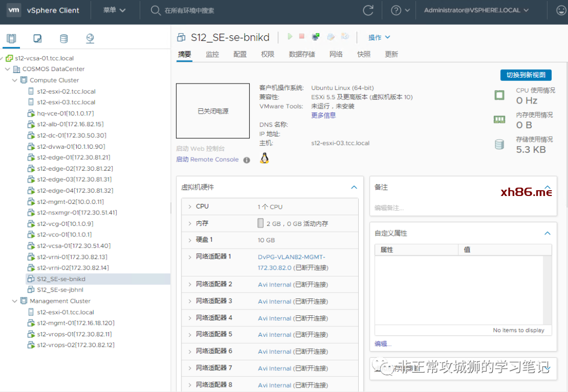Viewport: 568px width, 392px height.
Task: Collapse the Management Cluster tree node
Action: pos(15,301)
